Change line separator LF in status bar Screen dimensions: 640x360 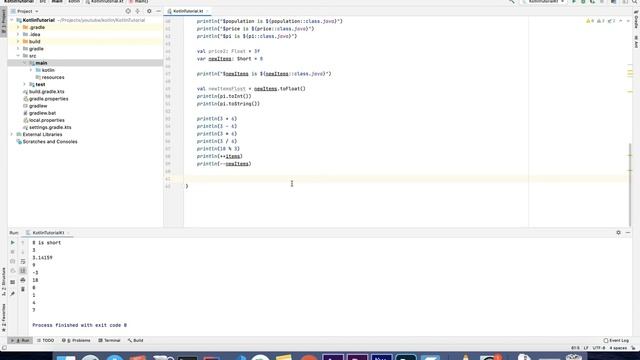click(586, 348)
